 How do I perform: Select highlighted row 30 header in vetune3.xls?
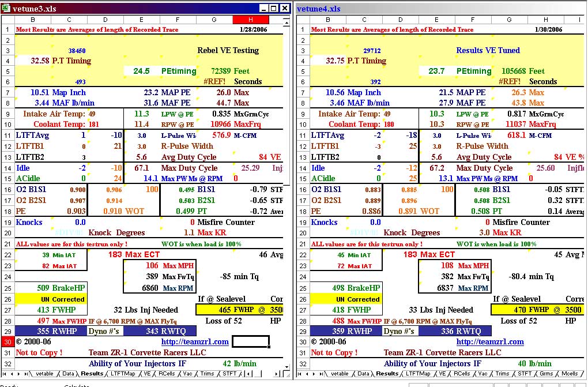coord(7,342)
